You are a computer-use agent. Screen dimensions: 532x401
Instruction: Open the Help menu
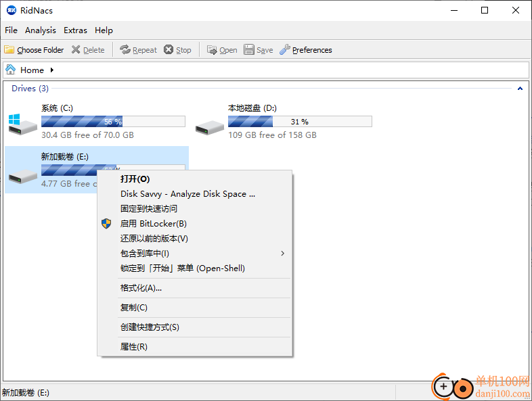(x=104, y=30)
